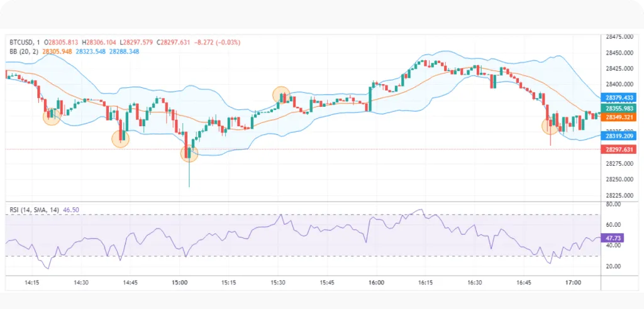
Task: Click the orange circle marker near 16:50
Action: click(550, 126)
